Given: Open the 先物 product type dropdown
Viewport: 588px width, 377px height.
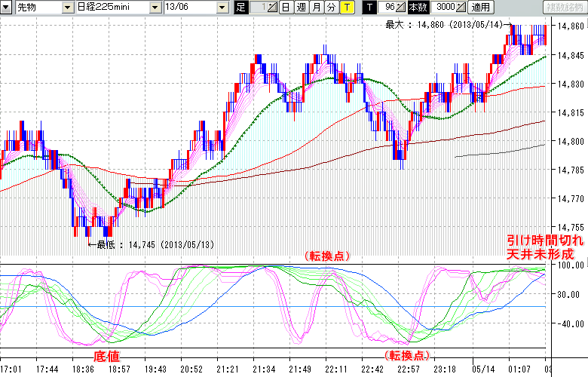Looking at the screenshot, I should (69, 8).
